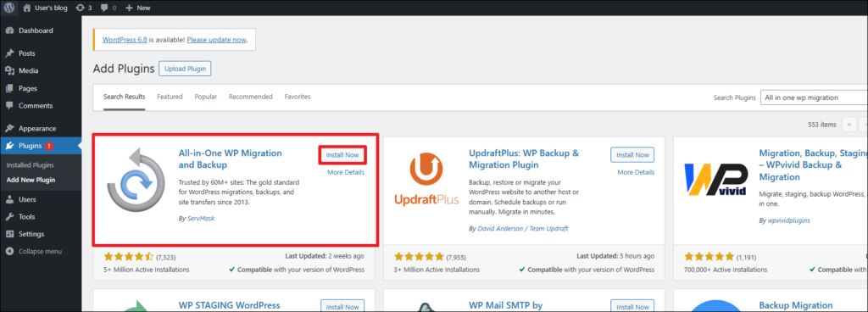Screen dimensions: 868x312
Task: Click the wpvividplugins author link
Action: 788,220
